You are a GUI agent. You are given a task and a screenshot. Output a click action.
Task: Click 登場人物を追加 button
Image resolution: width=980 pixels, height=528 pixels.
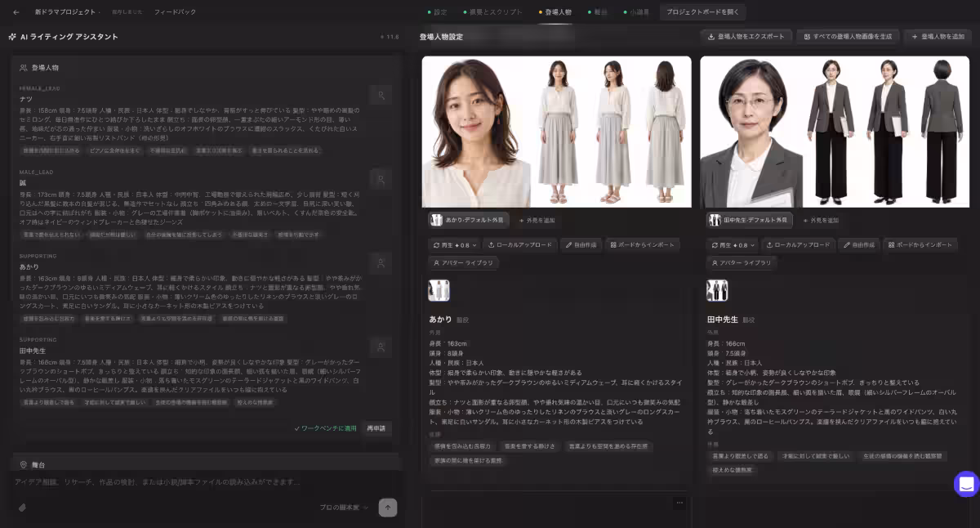click(938, 37)
